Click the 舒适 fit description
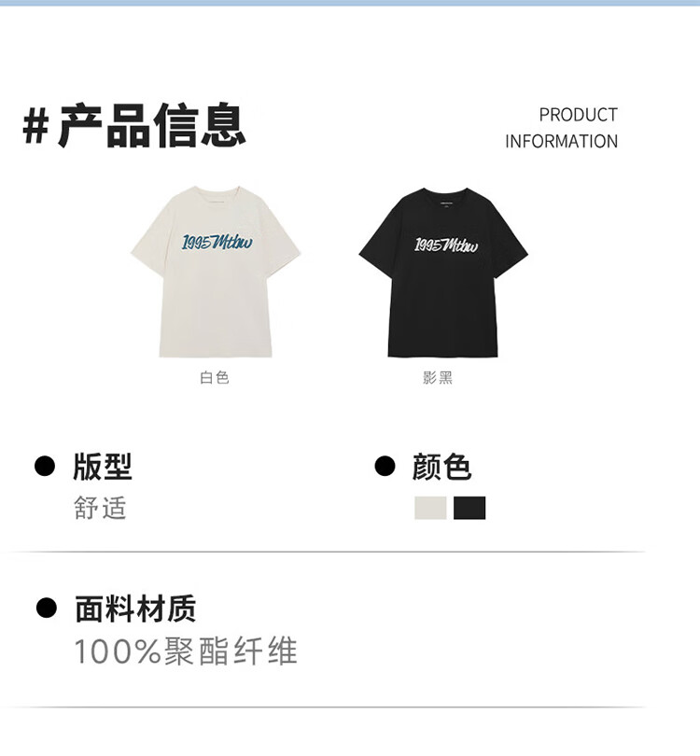700x756 pixels. coord(100,508)
